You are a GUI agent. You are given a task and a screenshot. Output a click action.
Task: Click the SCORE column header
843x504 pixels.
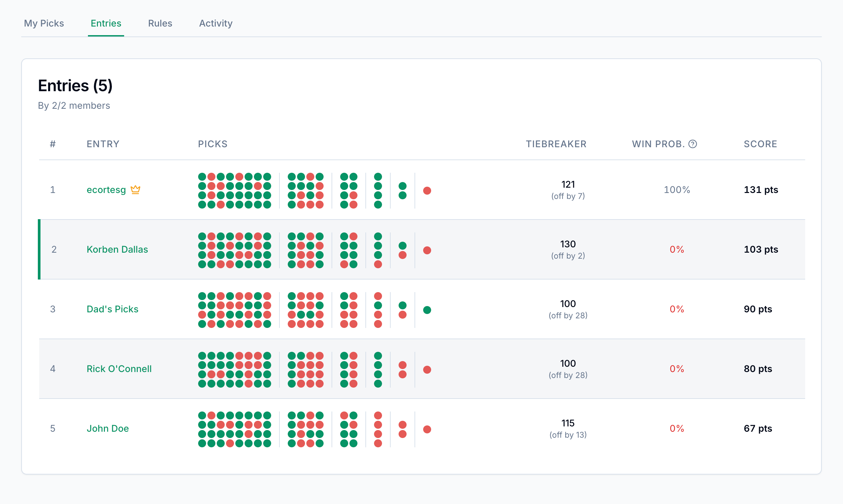(760, 144)
